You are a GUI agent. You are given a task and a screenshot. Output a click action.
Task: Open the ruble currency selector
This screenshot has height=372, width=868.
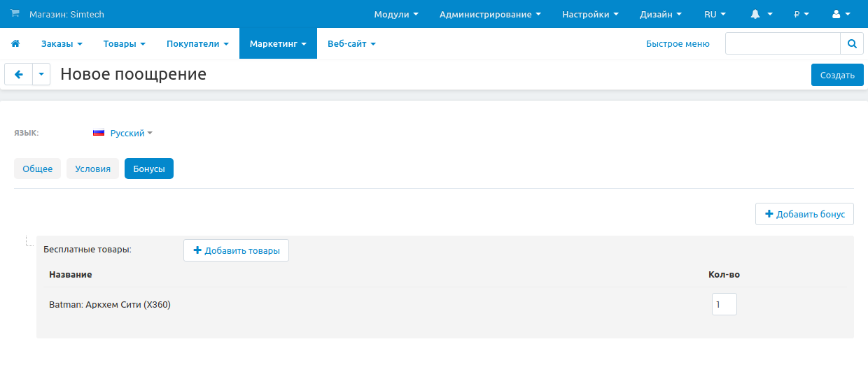coord(801,14)
